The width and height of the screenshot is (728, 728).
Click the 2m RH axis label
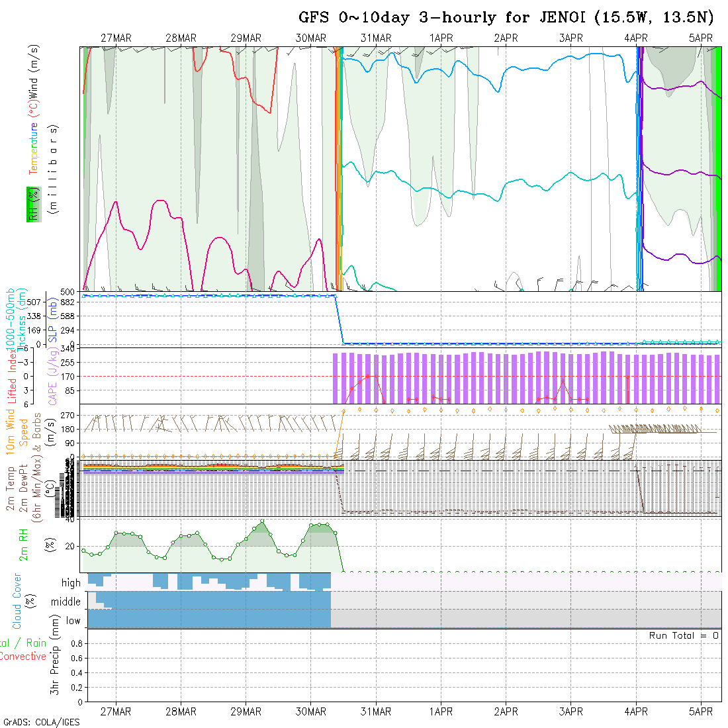click(x=24, y=545)
